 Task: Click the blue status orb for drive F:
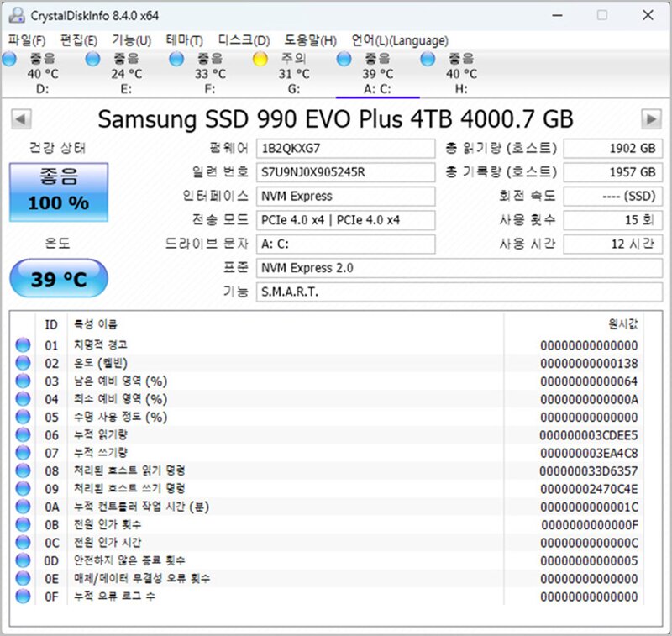click(x=176, y=59)
